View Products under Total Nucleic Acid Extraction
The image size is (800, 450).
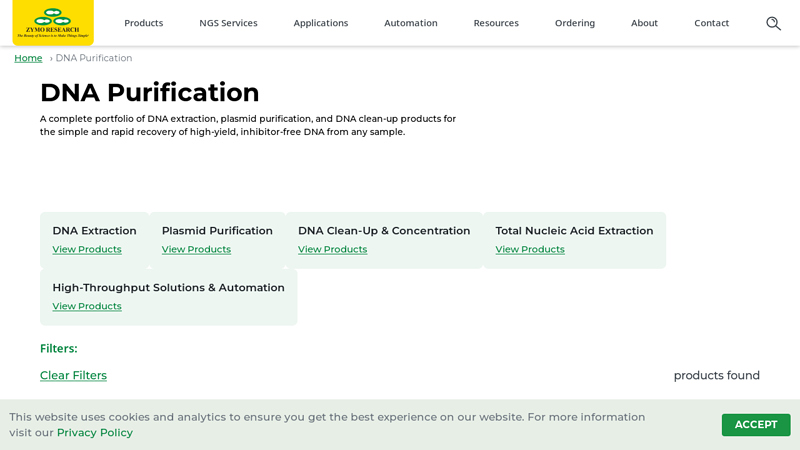point(530,249)
